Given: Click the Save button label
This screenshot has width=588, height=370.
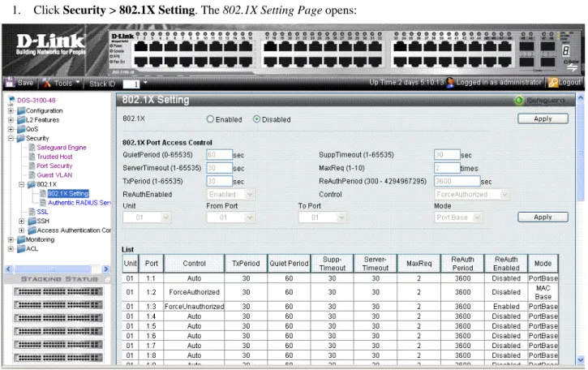Looking at the screenshot, I should (x=25, y=83).
